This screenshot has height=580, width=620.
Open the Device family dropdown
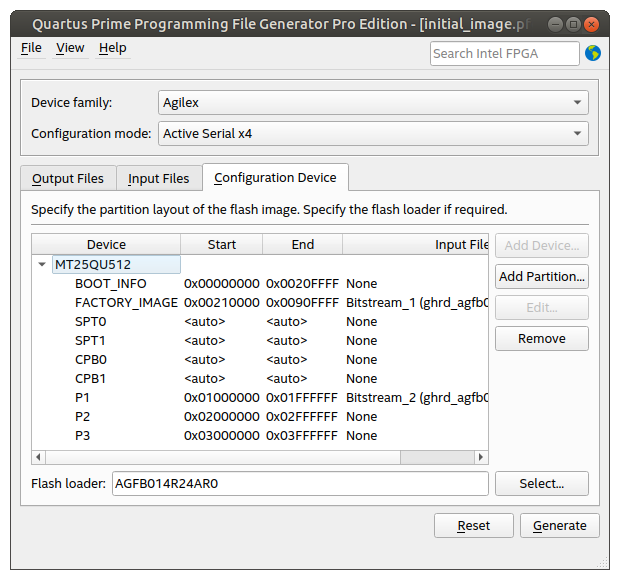coord(373,103)
